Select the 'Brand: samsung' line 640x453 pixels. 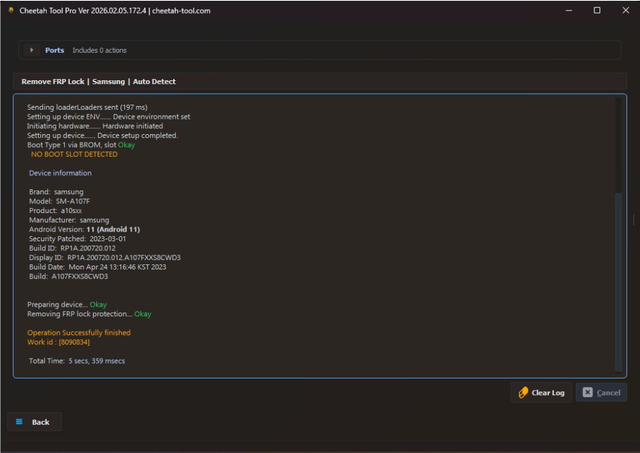click(x=56, y=192)
